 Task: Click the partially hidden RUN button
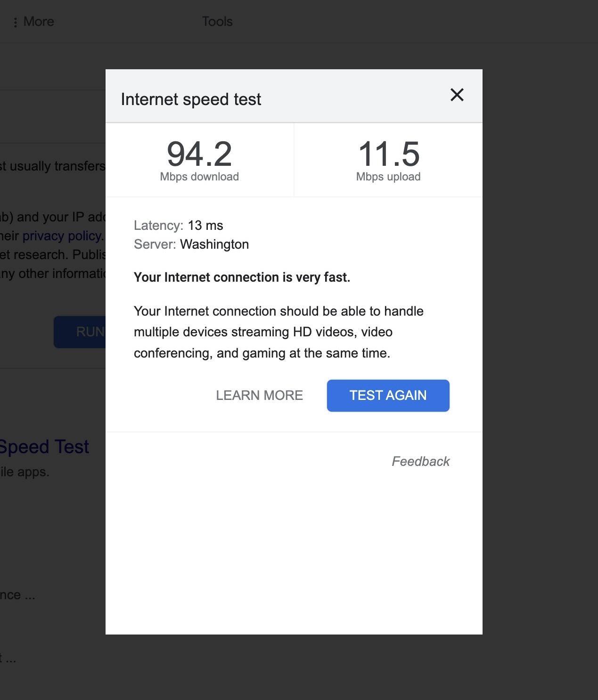(80, 332)
